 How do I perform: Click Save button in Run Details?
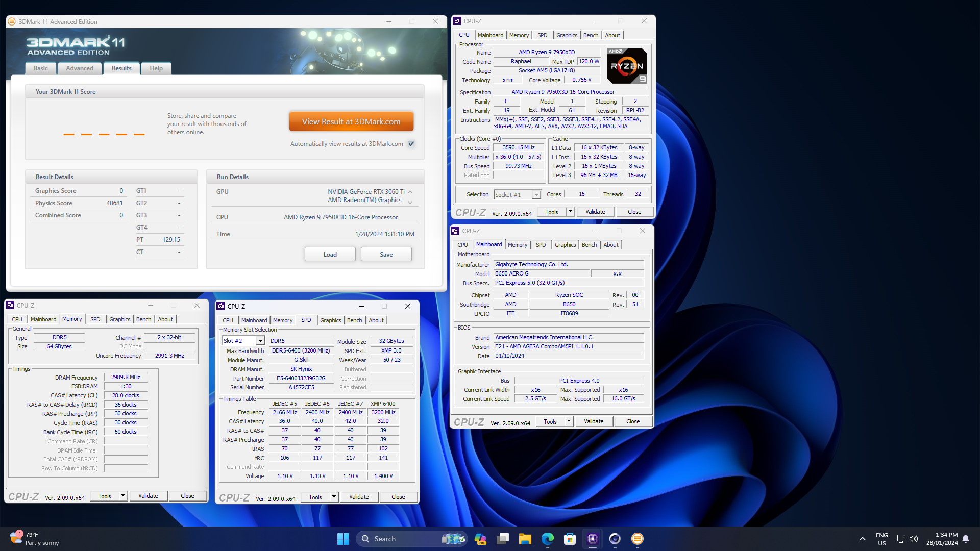[x=386, y=255]
